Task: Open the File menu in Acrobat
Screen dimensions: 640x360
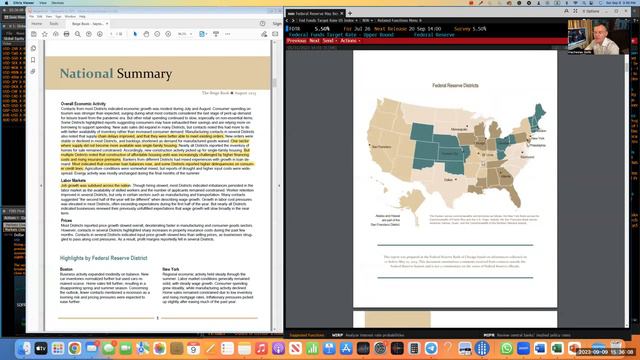Action: point(31,17)
